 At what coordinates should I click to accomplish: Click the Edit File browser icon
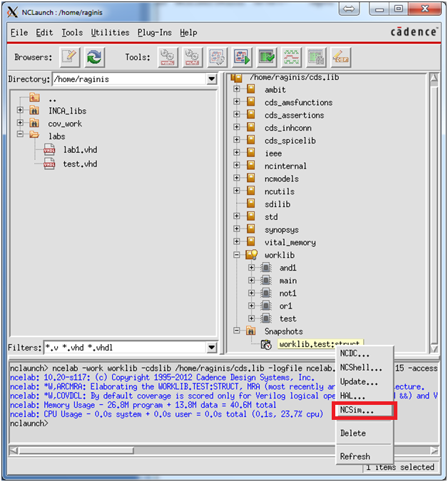(70, 57)
